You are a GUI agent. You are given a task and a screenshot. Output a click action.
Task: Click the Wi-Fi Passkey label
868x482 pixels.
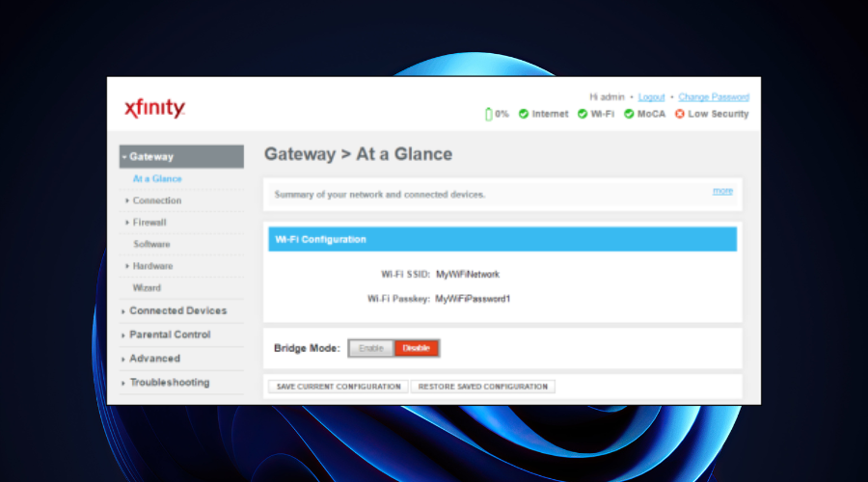click(x=398, y=299)
